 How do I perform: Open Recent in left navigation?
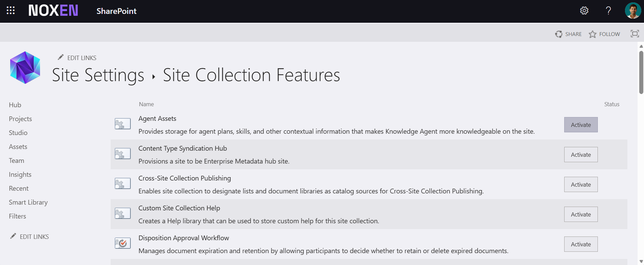19,188
